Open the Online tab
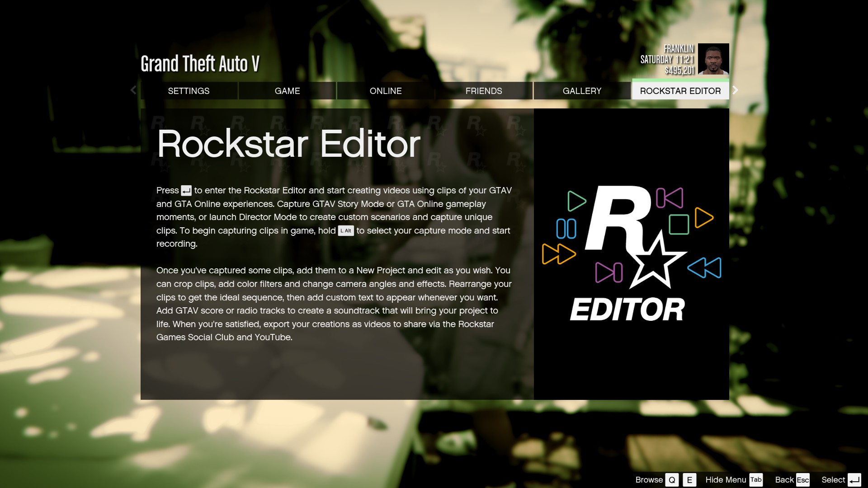The image size is (868, 488). click(x=386, y=91)
